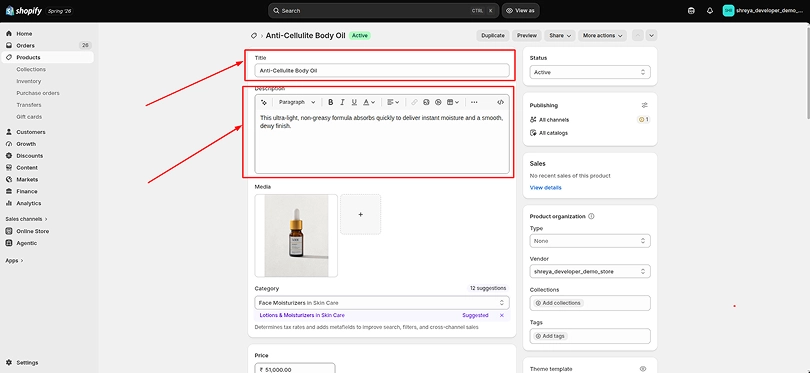Screen dimensions: 810x373
Task: Open the editor more options ellipsis
Action: point(474,102)
